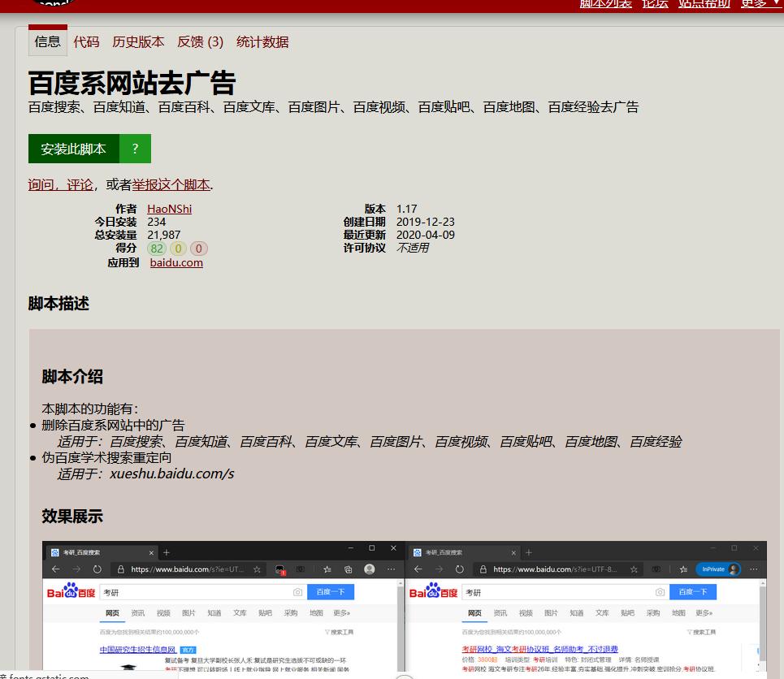784x679 pixels.
Task: Click the 安装此脚本 install button
Action: coord(73,149)
